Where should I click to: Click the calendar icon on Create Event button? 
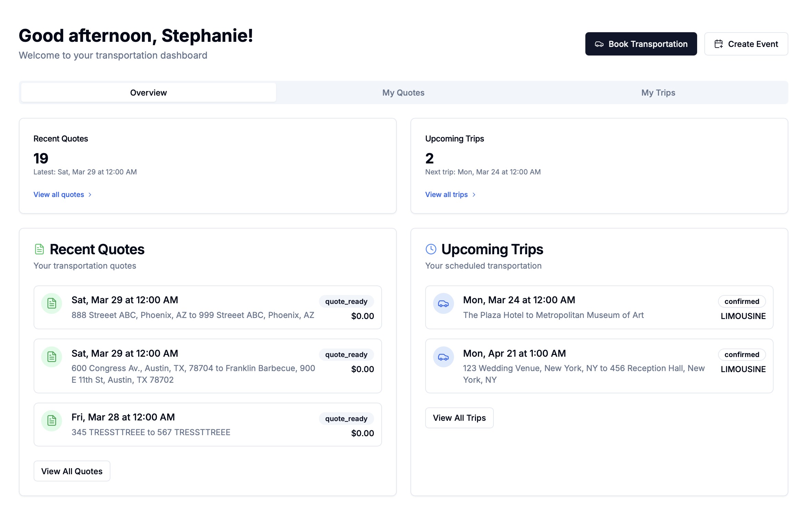pos(719,44)
